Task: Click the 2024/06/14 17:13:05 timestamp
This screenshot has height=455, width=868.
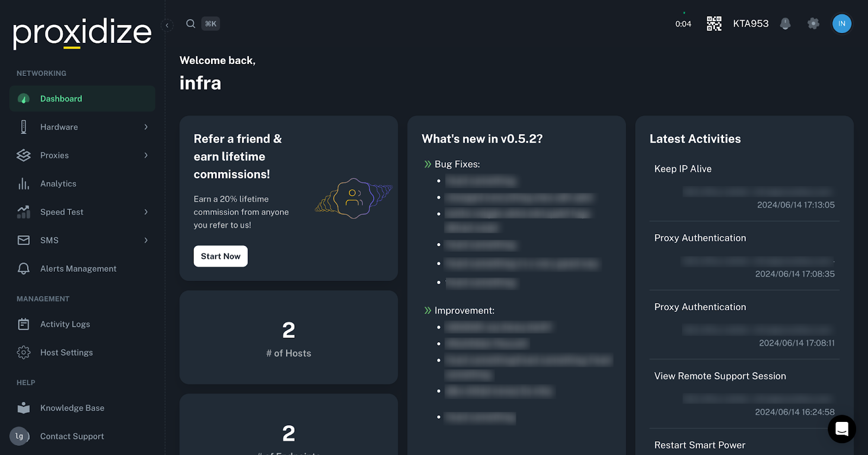Action: [x=796, y=205]
